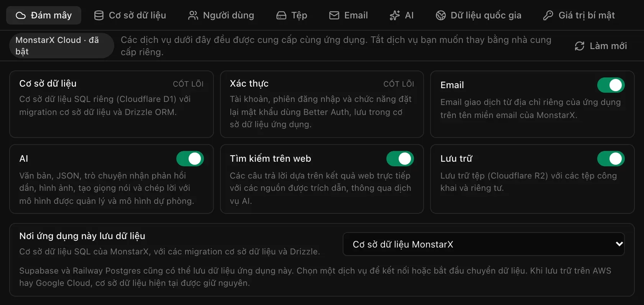
Task: Click the Email card title
Action: pos(452,85)
